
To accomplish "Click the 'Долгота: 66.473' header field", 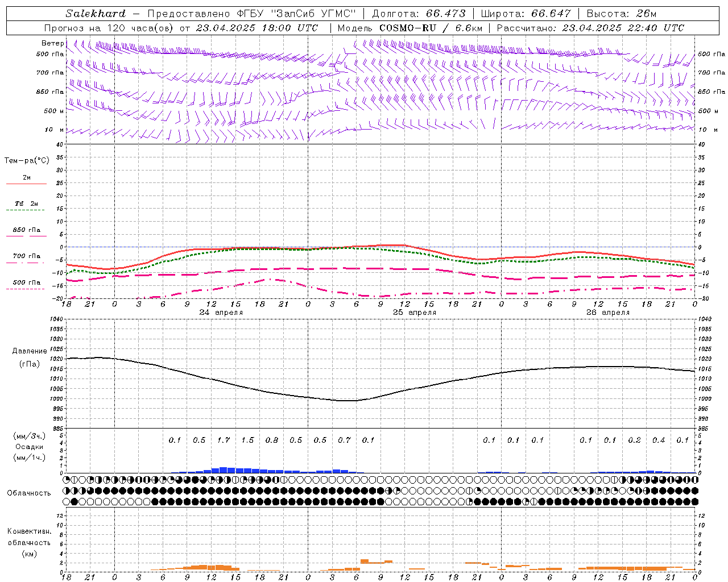I will click(419, 14).
